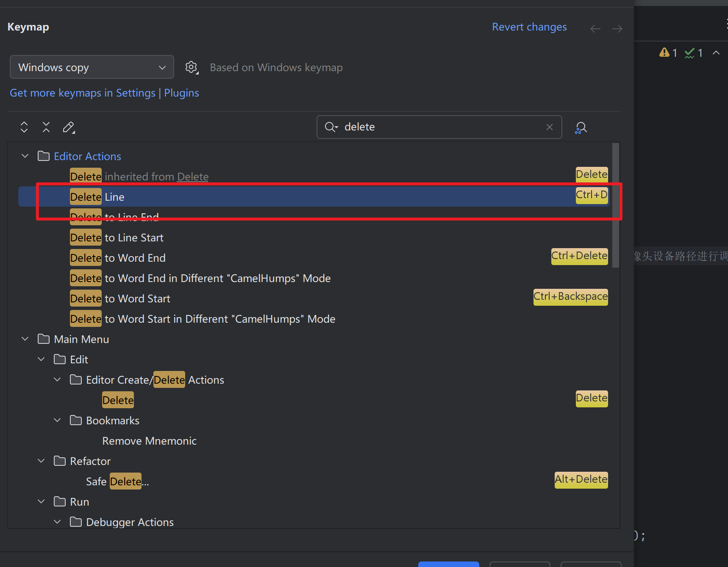The image size is (728, 567).
Task: Click the Ctrl+D shortcut badge
Action: click(x=592, y=195)
